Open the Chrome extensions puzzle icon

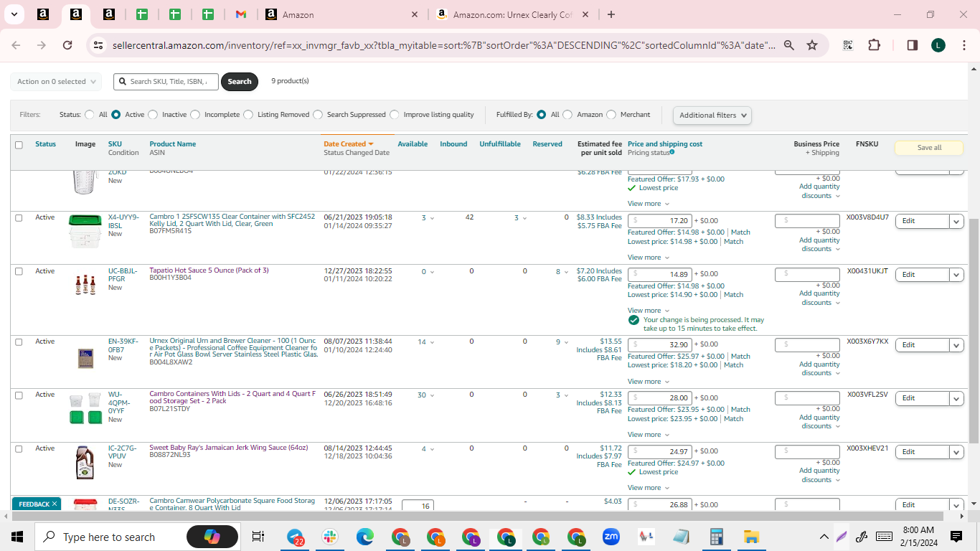[874, 45]
